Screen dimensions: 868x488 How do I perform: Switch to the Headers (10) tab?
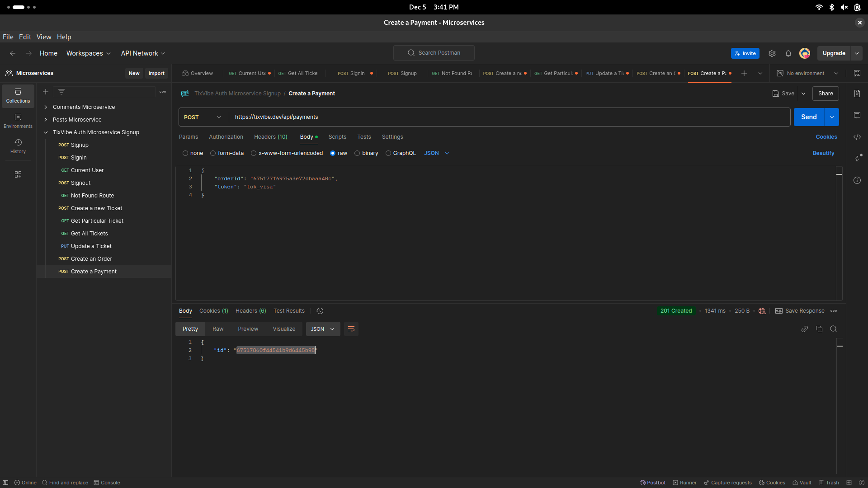tap(270, 137)
